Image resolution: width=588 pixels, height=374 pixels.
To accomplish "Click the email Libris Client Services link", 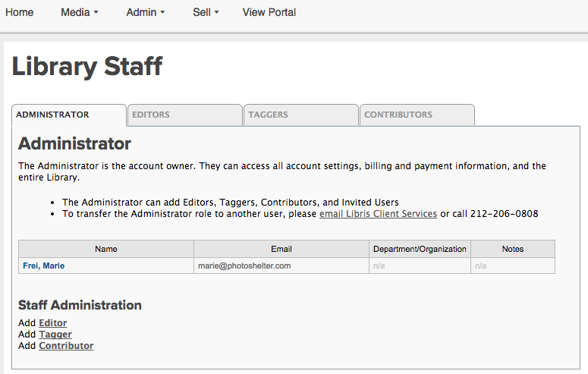I will coord(378,214).
